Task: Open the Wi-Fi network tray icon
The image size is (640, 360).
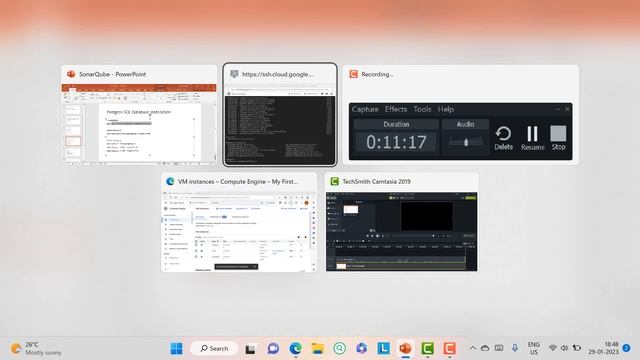Action: pyautogui.click(x=553, y=348)
